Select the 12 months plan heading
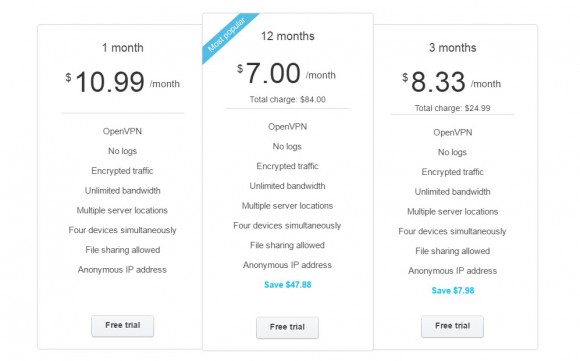Viewport: 580px width, 361px height. [x=287, y=36]
